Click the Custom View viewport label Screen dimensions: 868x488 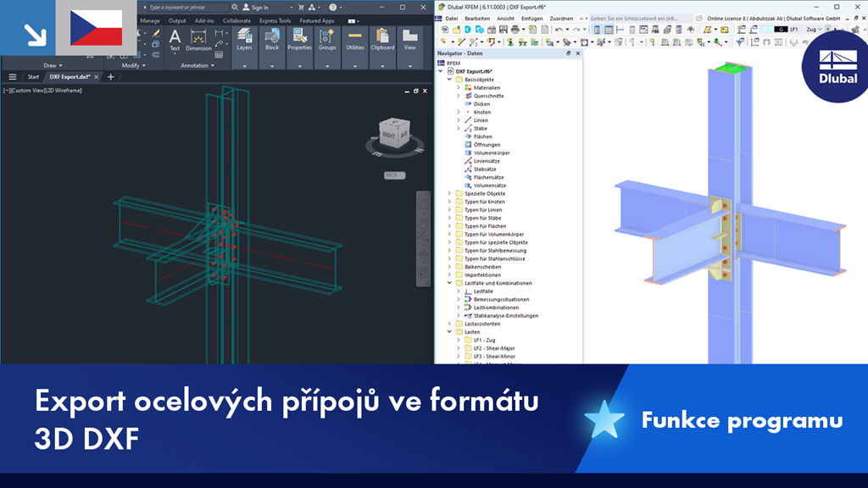[x=26, y=90]
